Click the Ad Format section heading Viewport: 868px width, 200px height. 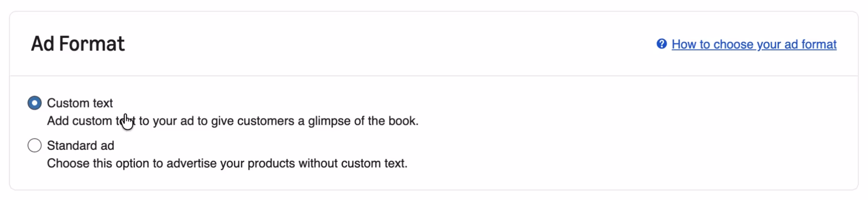pyautogui.click(x=78, y=44)
